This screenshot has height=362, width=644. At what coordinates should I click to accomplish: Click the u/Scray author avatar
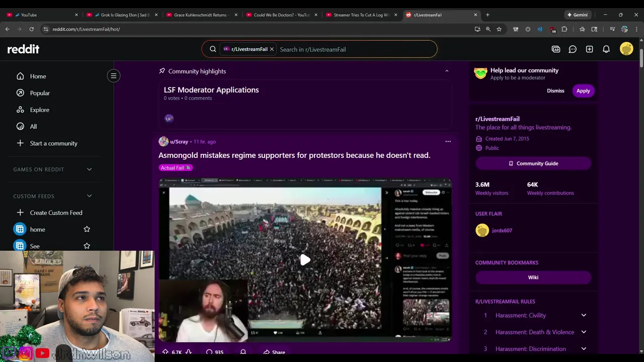pos(164,142)
